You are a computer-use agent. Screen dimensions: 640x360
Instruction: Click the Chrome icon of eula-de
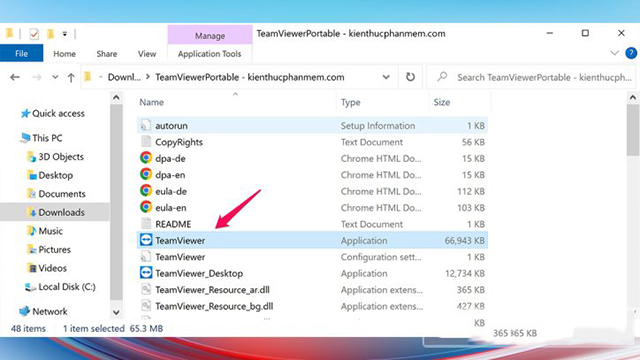(x=146, y=191)
